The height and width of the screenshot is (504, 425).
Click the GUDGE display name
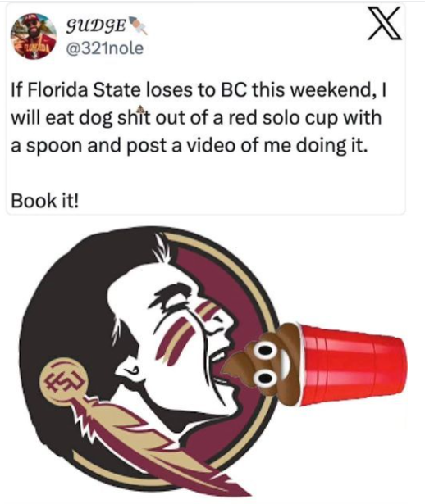click(96, 27)
